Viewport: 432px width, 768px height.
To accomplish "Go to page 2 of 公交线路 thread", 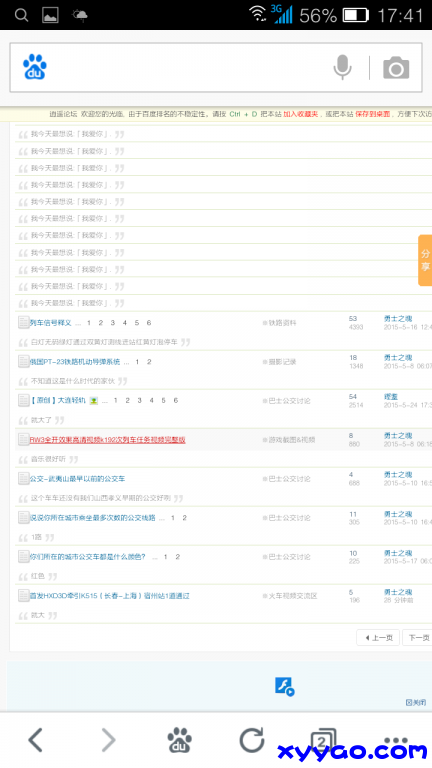I will (184, 518).
